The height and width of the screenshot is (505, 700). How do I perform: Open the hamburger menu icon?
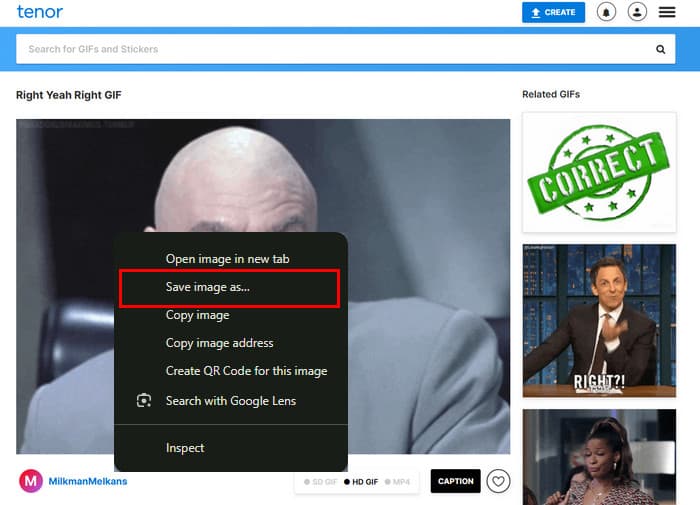[667, 12]
